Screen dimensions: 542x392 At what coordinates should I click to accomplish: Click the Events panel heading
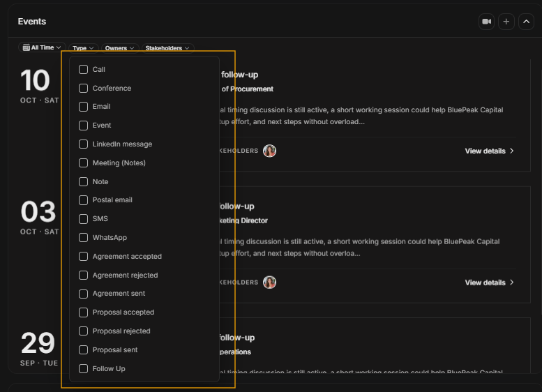point(32,22)
